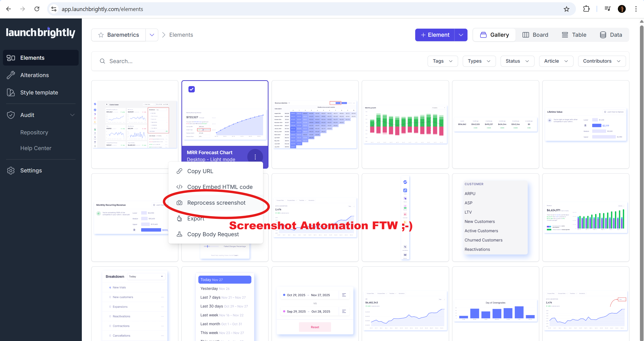Expand the Audit section chevron
This screenshot has height=341, width=644.
coord(72,115)
